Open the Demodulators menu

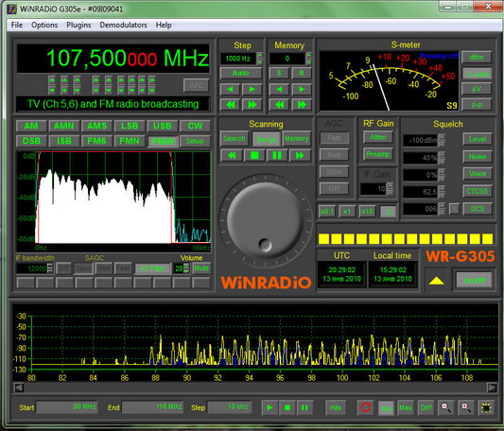(x=124, y=26)
